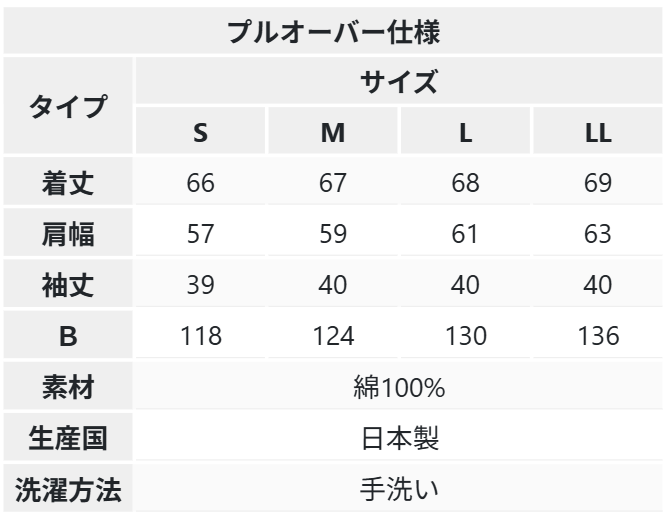Select the 日本製 country cell
The width and height of the screenshot is (666, 516).
399,438
